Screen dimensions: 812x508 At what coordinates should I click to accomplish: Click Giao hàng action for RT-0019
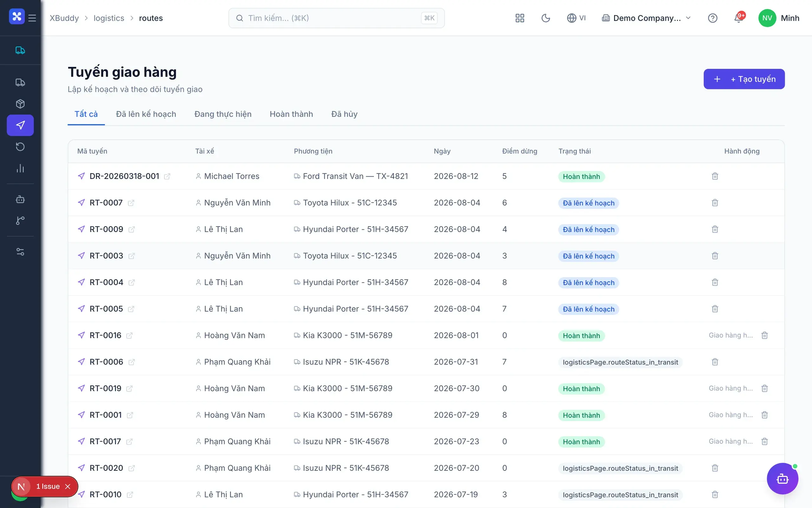coord(730,388)
